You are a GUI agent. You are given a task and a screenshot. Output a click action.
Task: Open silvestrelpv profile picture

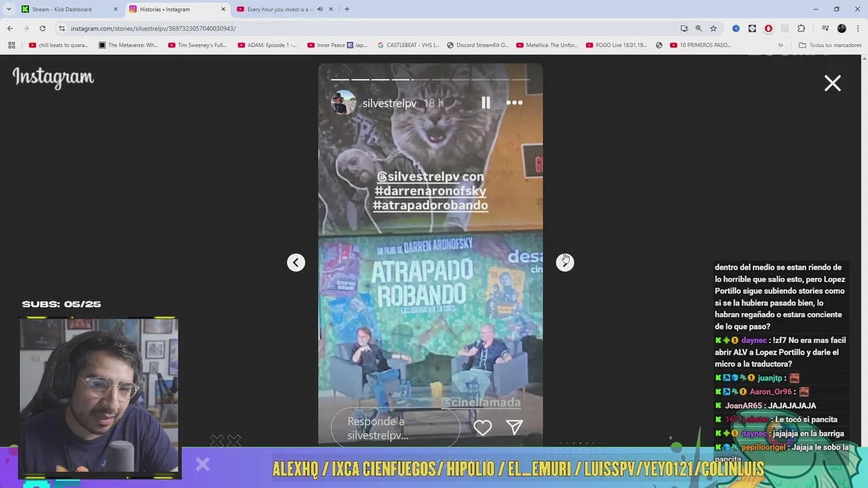point(344,103)
